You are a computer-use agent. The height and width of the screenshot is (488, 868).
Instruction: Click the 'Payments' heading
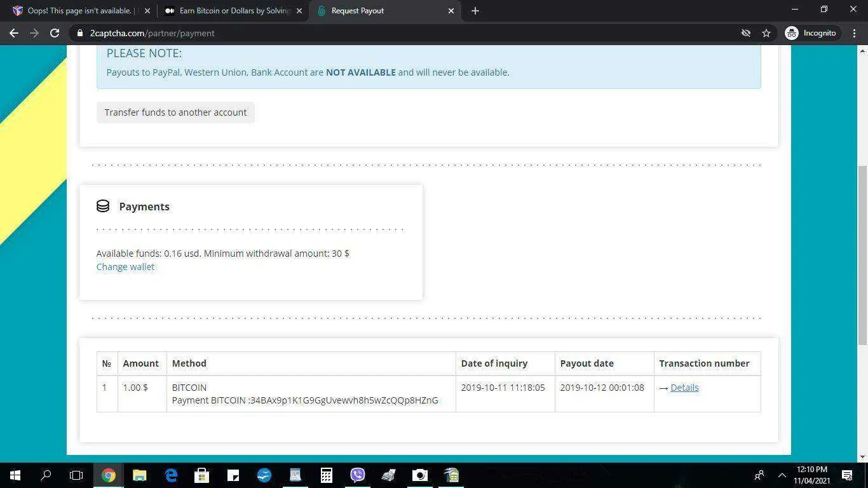point(144,207)
